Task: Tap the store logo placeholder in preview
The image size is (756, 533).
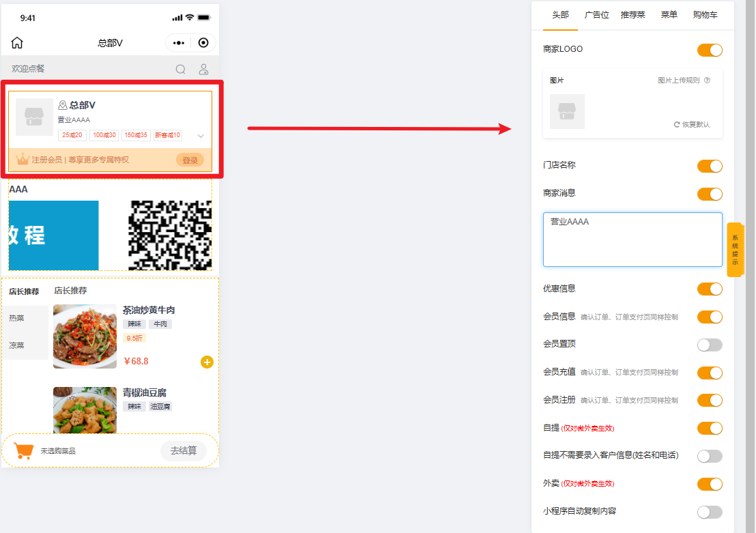Action: pos(34,117)
